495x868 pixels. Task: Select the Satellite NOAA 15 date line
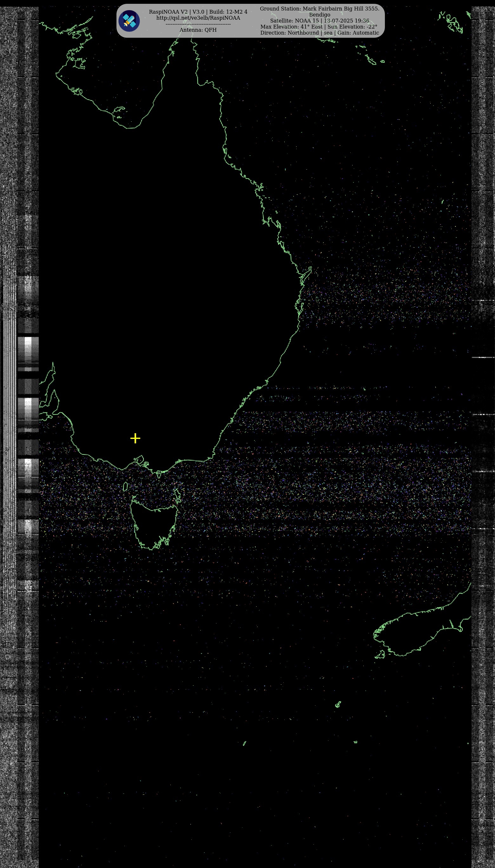(319, 21)
